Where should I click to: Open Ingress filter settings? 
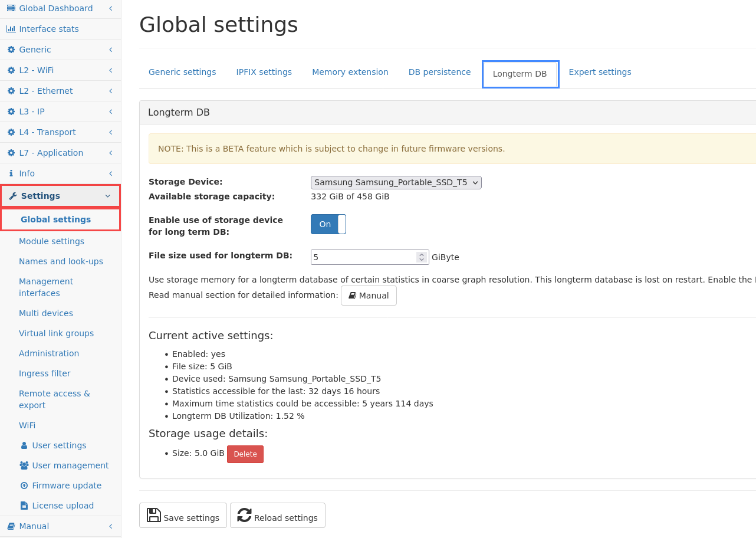pyautogui.click(x=45, y=373)
